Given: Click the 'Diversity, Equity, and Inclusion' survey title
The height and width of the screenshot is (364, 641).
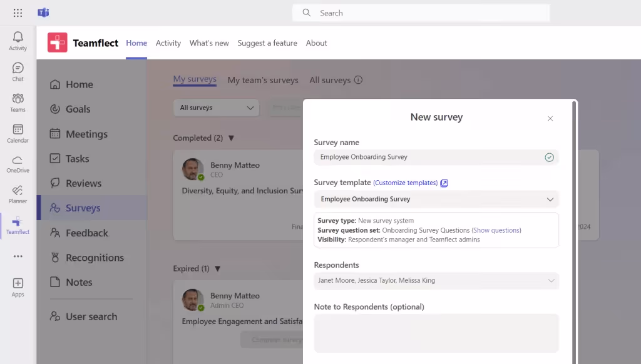Looking at the screenshot, I should pos(242,191).
